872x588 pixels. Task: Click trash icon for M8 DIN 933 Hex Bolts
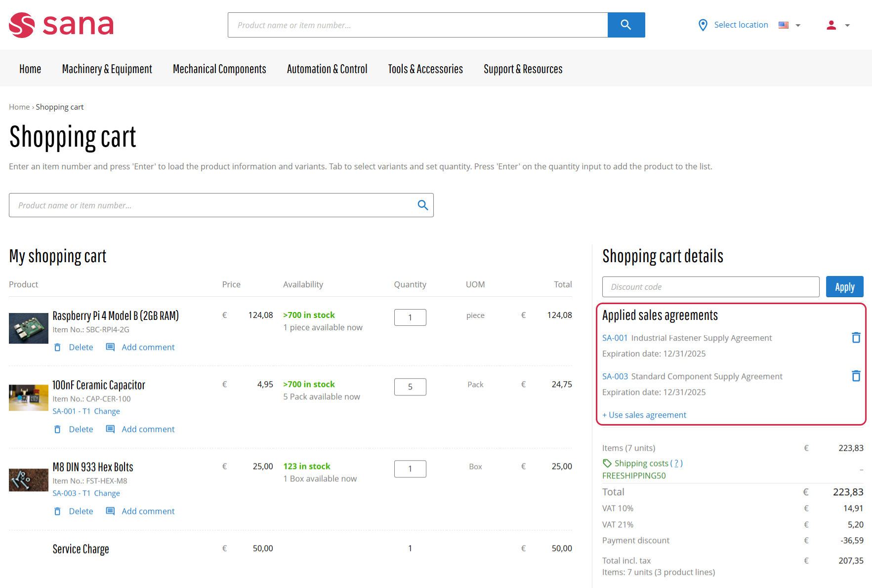click(57, 511)
